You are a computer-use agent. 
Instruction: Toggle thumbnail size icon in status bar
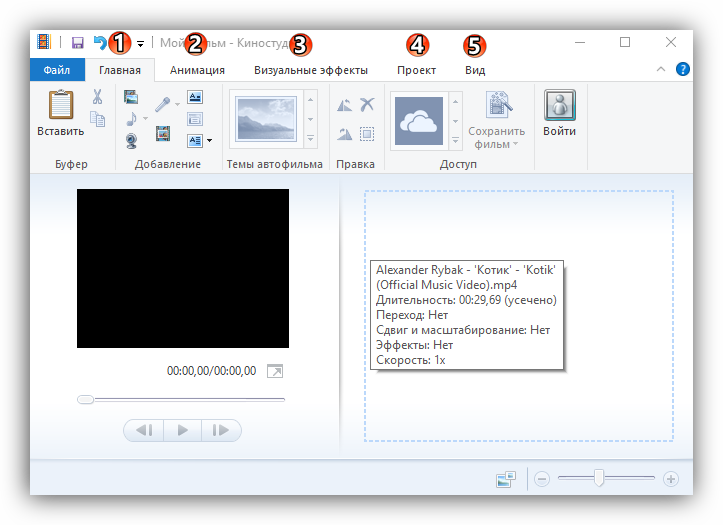[x=505, y=479]
